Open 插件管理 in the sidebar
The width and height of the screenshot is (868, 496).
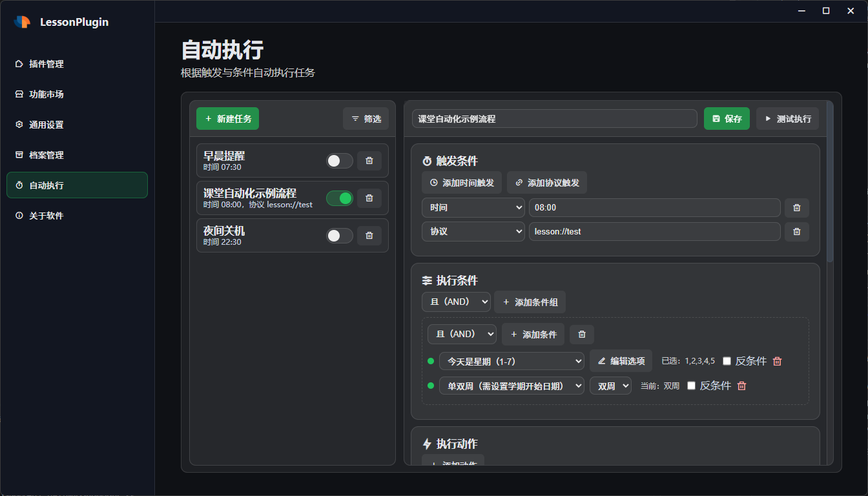tap(46, 64)
